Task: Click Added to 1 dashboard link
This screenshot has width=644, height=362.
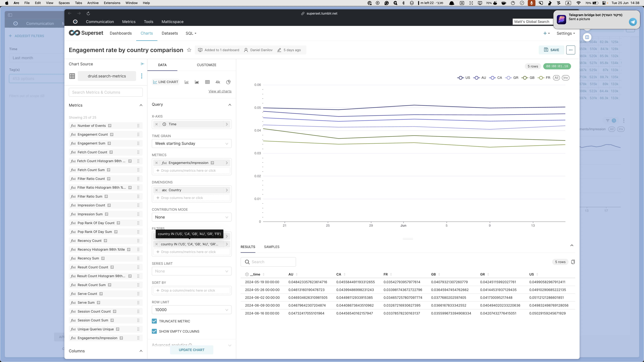Action: (x=222, y=50)
